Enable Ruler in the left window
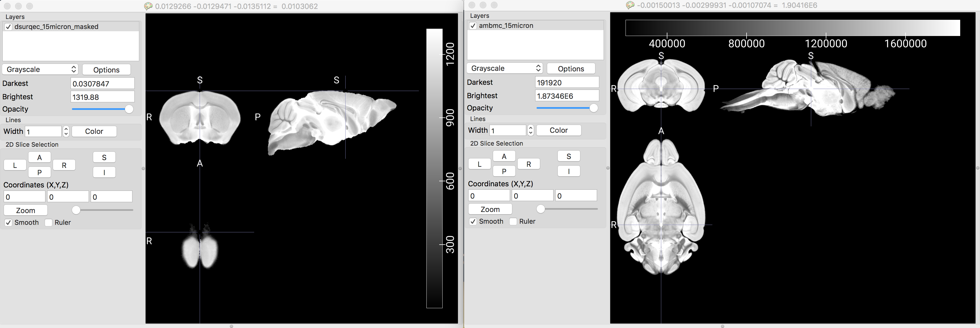This screenshot has height=328, width=980. click(x=49, y=223)
